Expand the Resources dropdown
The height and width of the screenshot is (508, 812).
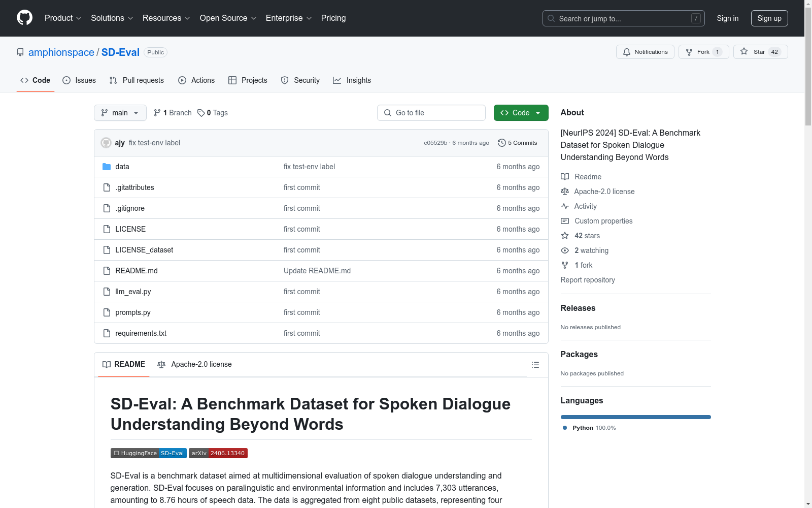point(166,18)
